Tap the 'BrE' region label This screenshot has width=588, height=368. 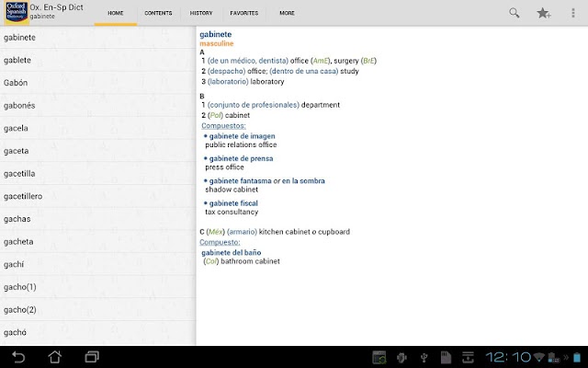368,61
